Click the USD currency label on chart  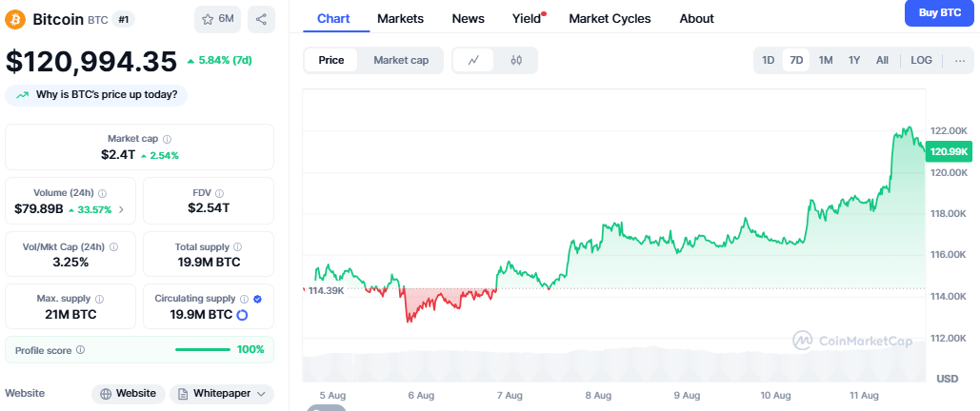(x=948, y=380)
